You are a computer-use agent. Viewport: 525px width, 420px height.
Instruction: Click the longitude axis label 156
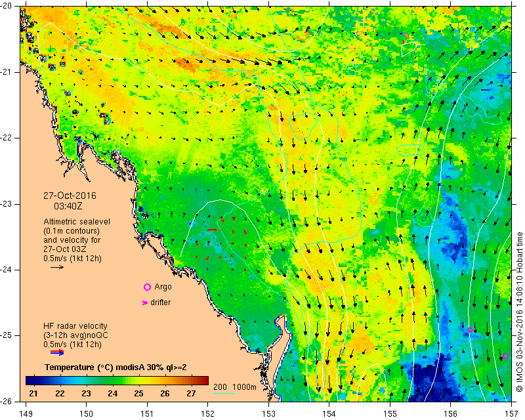pos(451,414)
